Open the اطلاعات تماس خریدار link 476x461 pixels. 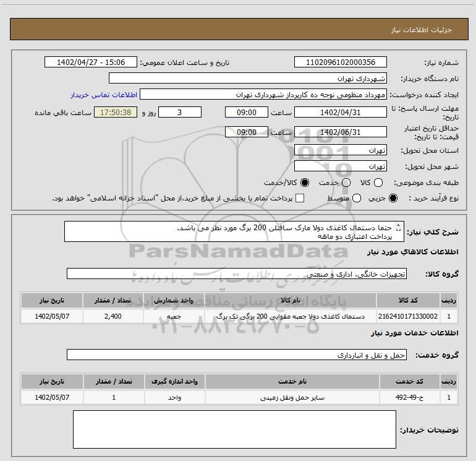click(104, 95)
